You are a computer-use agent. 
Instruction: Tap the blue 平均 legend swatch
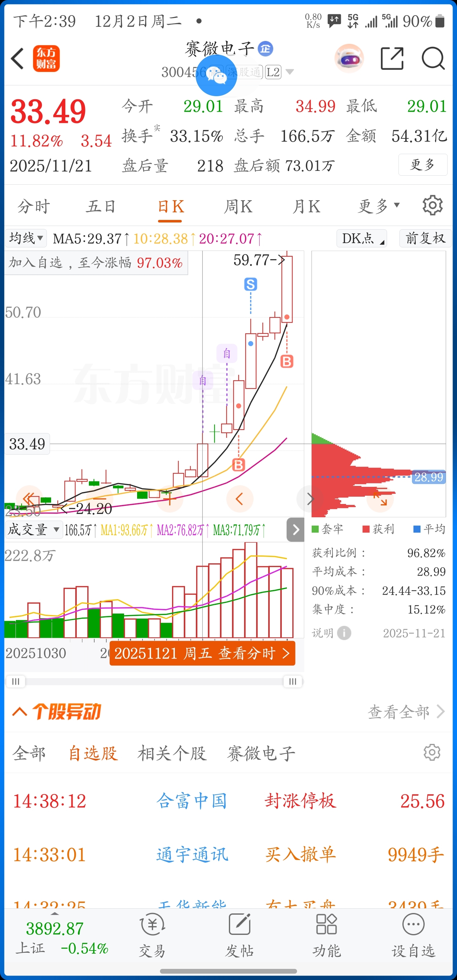[x=417, y=529]
